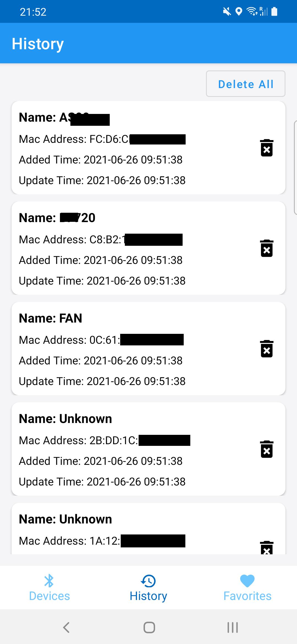Image resolution: width=297 pixels, height=644 pixels.
Task: Tap the Android back navigation button
Action: coord(66,627)
